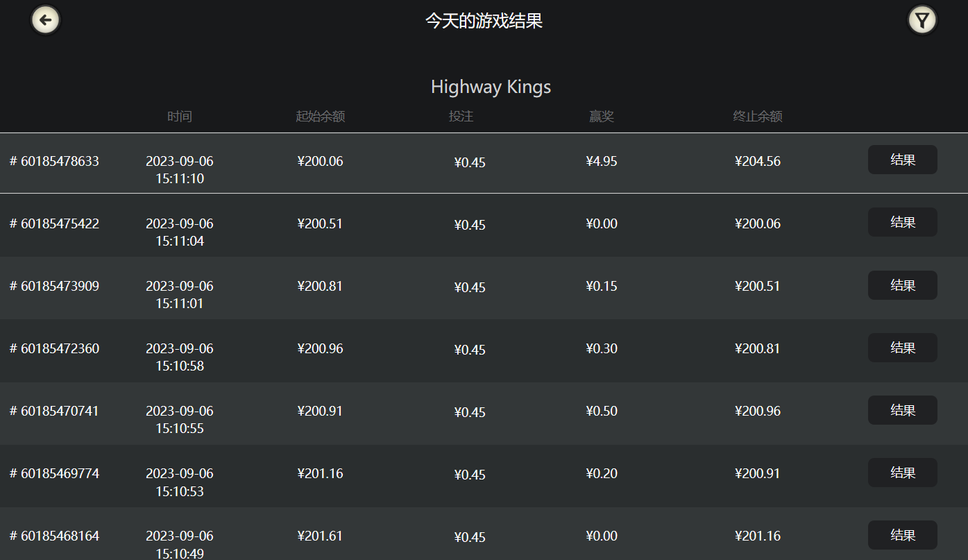Screen dimensions: 968x560
Task: Click the 时间 column header
Action: coord(180,117)
